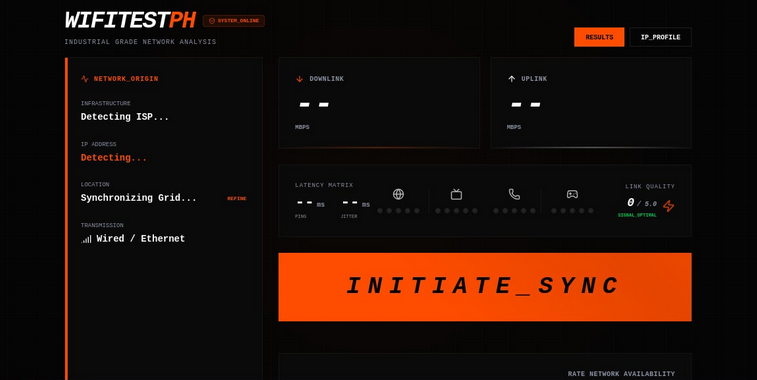Click the web browsing globe icon
The image size is (757, 380).
tap(398, 194)
